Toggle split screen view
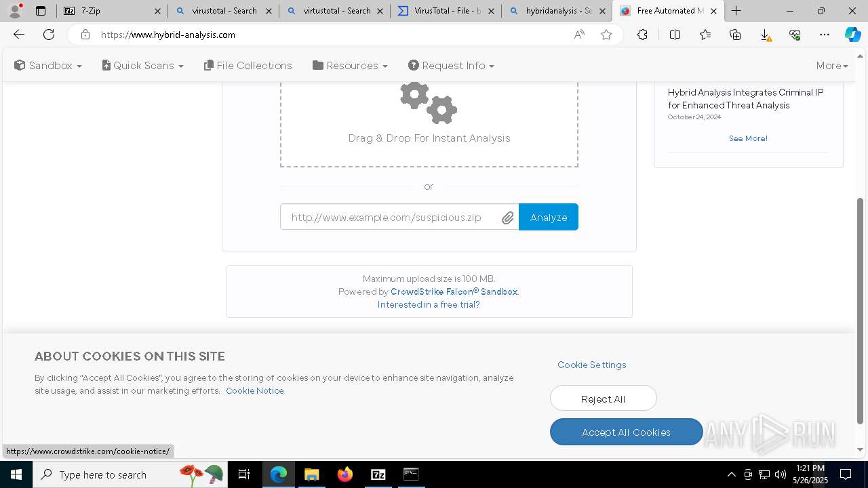 click(x=675, y=35)
